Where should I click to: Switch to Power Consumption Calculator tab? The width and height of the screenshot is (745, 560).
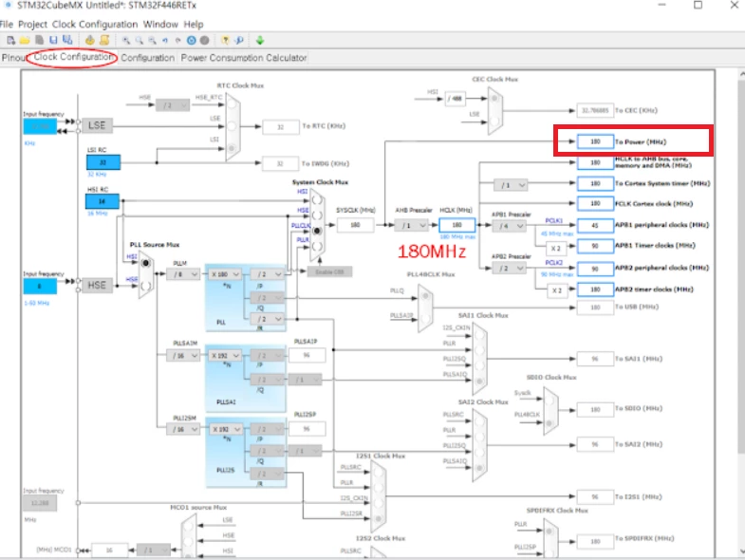pyautogui.click(x=244, y=58)
